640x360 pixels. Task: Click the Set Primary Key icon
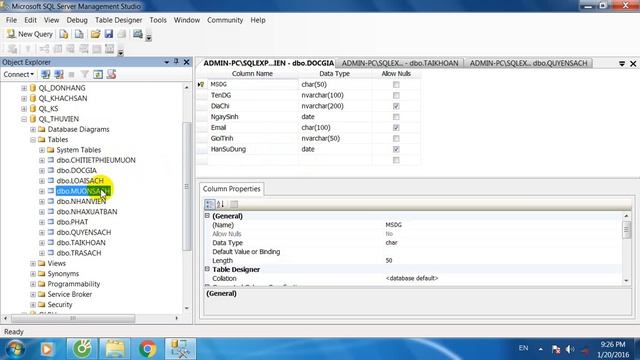coord(28,49)
